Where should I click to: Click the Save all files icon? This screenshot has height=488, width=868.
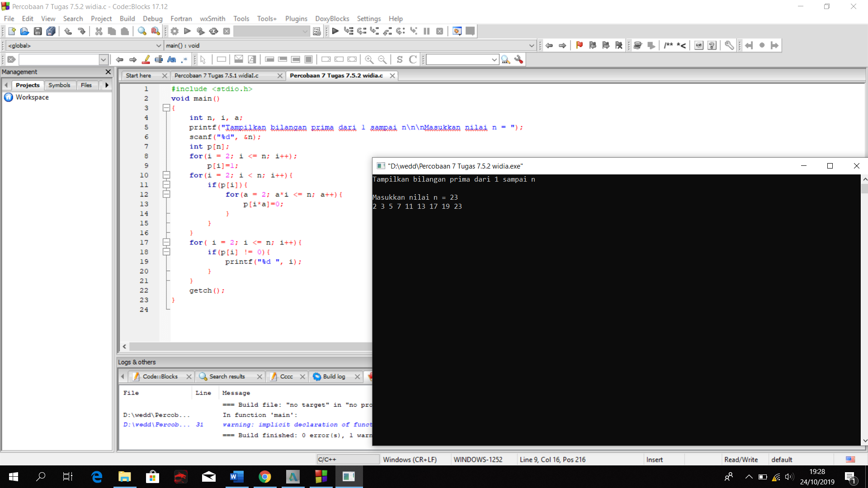coord(51,31)
